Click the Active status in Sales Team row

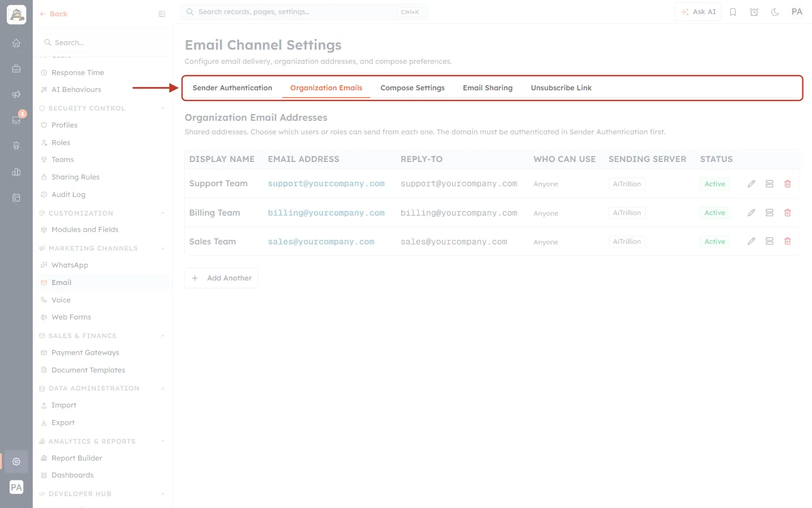coord(714,242)
